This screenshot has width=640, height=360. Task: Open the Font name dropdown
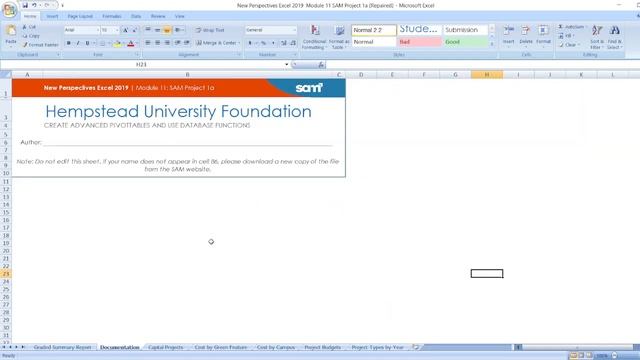point(98,30)
